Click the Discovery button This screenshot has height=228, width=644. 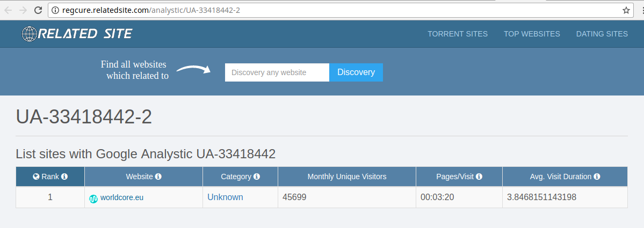(x=356, y=72)
